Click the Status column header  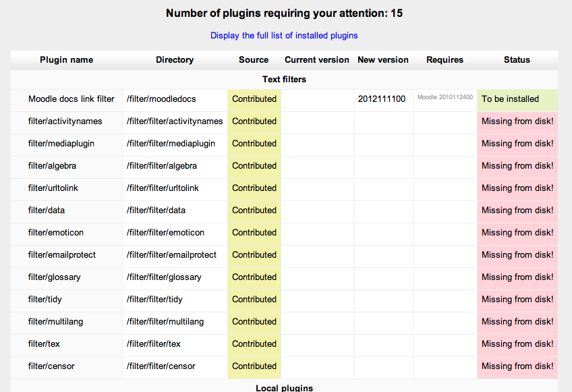(517, 60)
